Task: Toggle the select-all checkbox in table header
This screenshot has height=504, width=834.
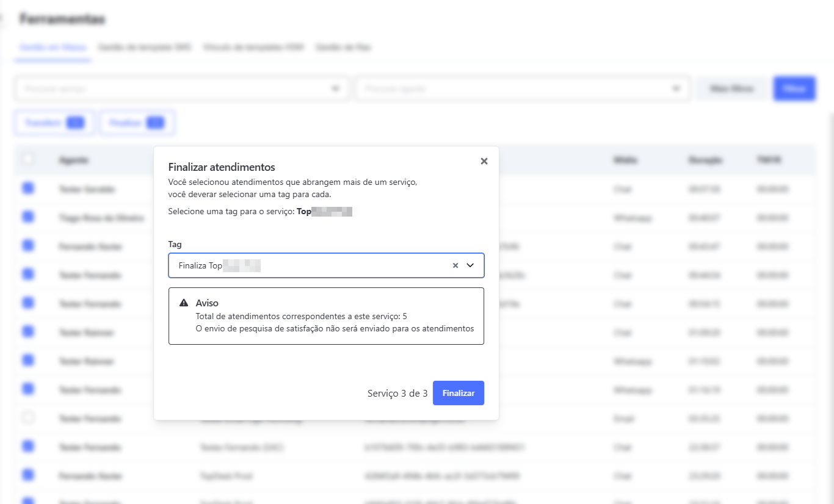Action: click(x=28, y=159)
